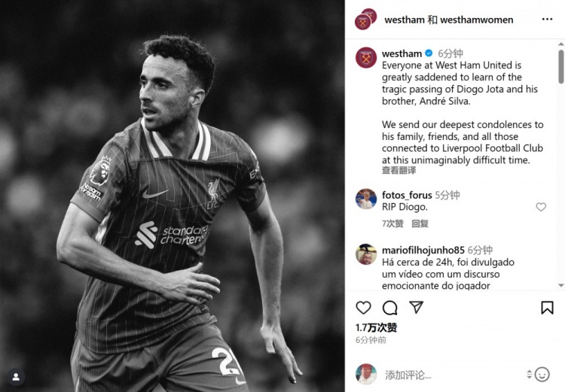Open westham profile avatar beside caption
The height and width of the screenshot is (392, 565).
coord(366,58)
